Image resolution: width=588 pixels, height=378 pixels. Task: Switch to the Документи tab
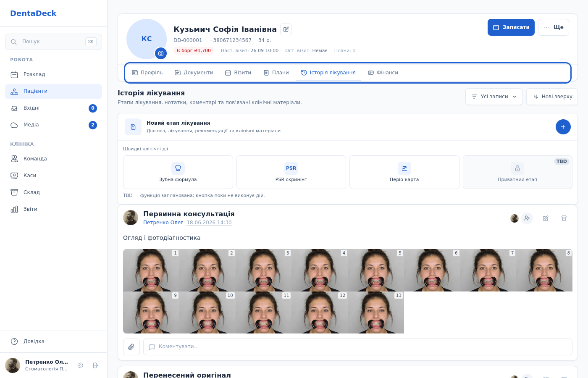coord(194,73)
